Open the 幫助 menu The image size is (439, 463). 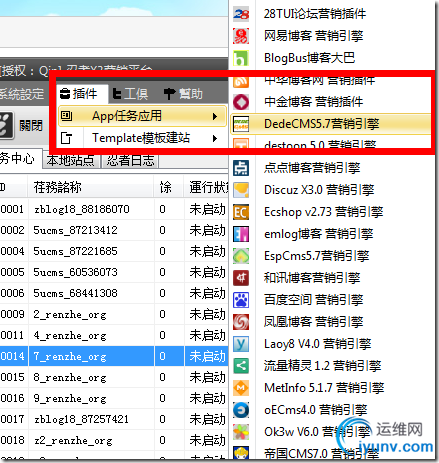(183, 94)
